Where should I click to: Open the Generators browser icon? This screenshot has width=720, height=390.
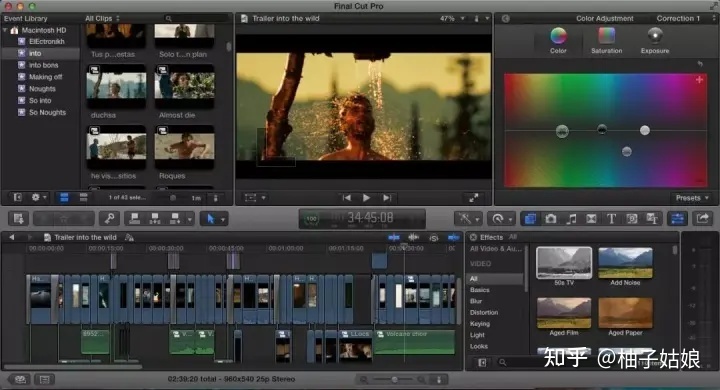pos(632,219)
